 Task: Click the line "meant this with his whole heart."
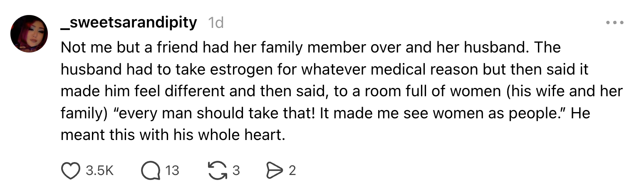(173, 135)
